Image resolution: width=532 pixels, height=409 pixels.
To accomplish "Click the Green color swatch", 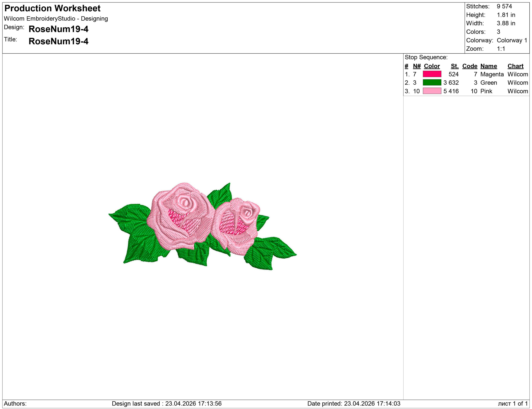I will (432, 82).
